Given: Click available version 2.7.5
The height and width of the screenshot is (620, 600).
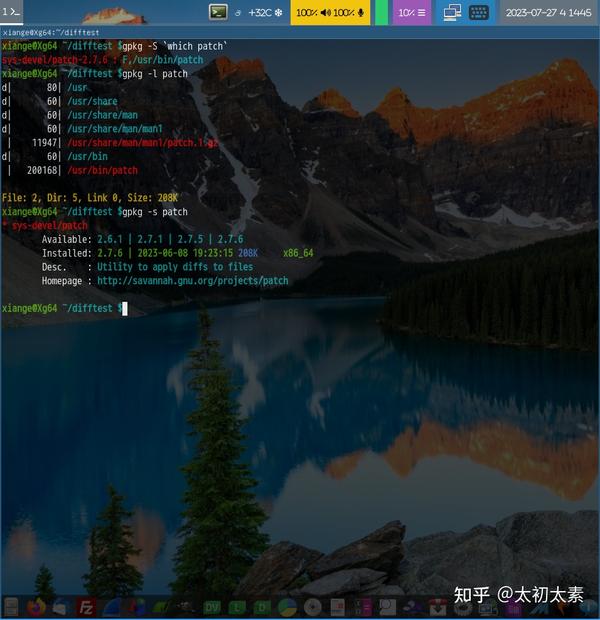Looking at the screenshot, I should (x=190, y=239).
